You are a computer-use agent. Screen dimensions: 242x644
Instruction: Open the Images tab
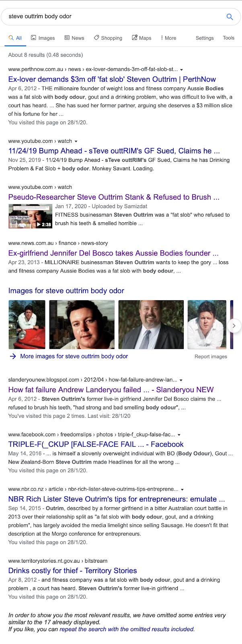click(43, 38)
